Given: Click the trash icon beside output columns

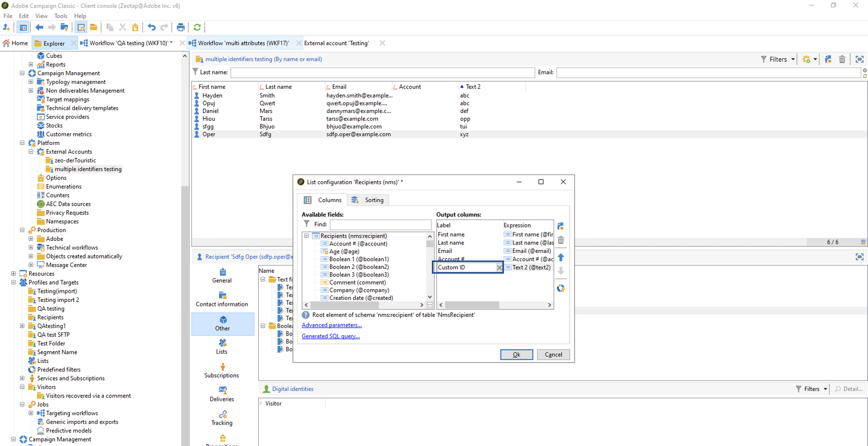Looking at the screenshot, I should point(561,240).
